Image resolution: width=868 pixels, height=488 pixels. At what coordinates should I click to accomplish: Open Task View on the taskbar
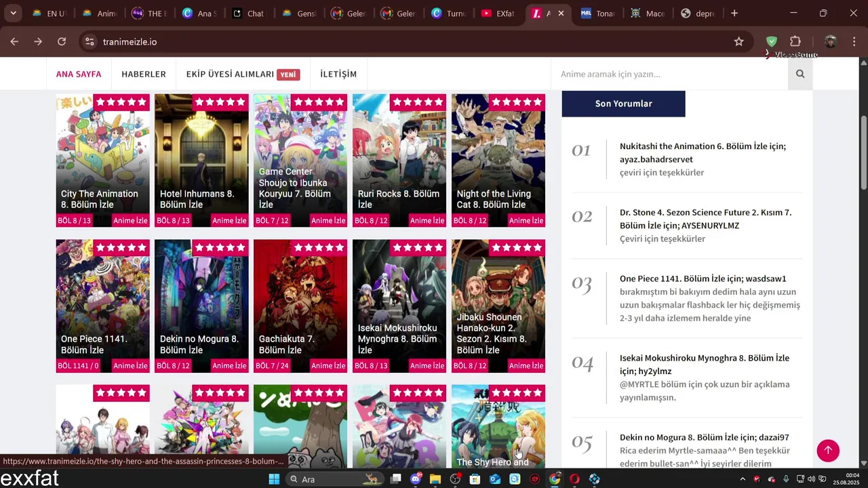coord(396,479)
